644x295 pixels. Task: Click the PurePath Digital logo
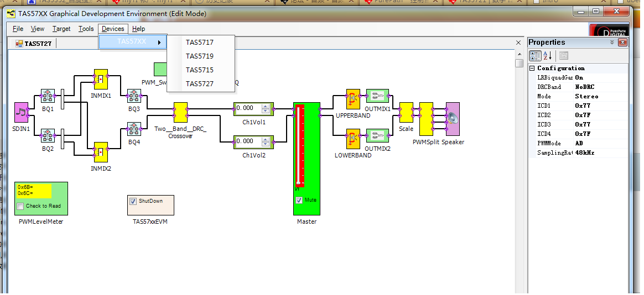coord(608,31)
